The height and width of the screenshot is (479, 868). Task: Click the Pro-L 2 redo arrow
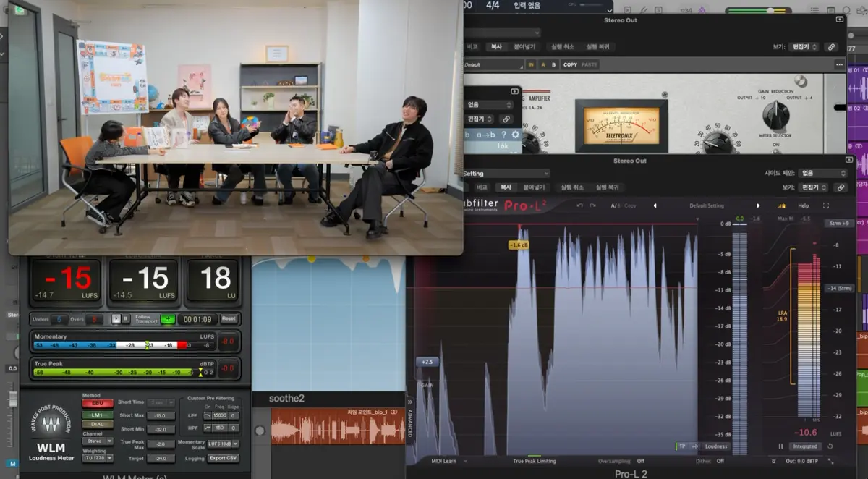click(x=592, y=205)
